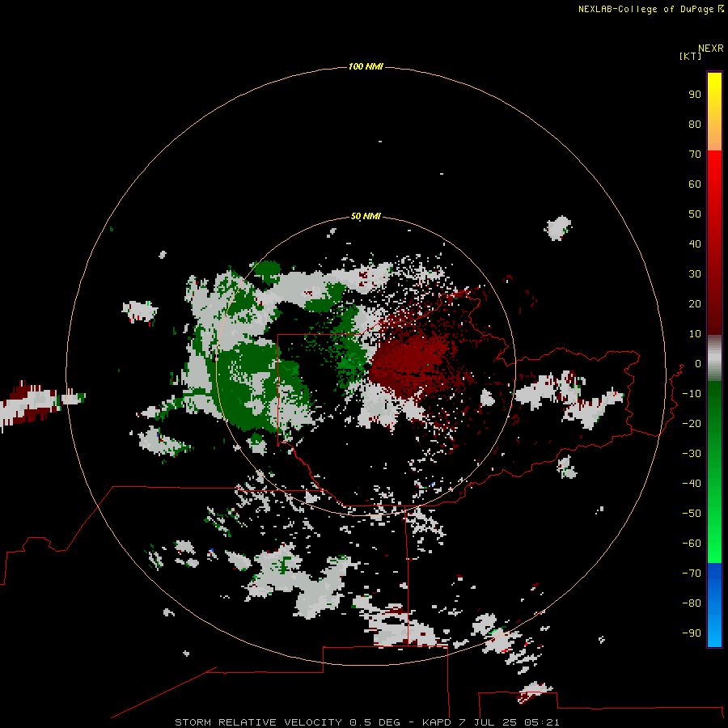728x728 pixels.
Task: Click the blue bottom segment of the color bar
Action: pyautogui.click(x=714, y=604)
